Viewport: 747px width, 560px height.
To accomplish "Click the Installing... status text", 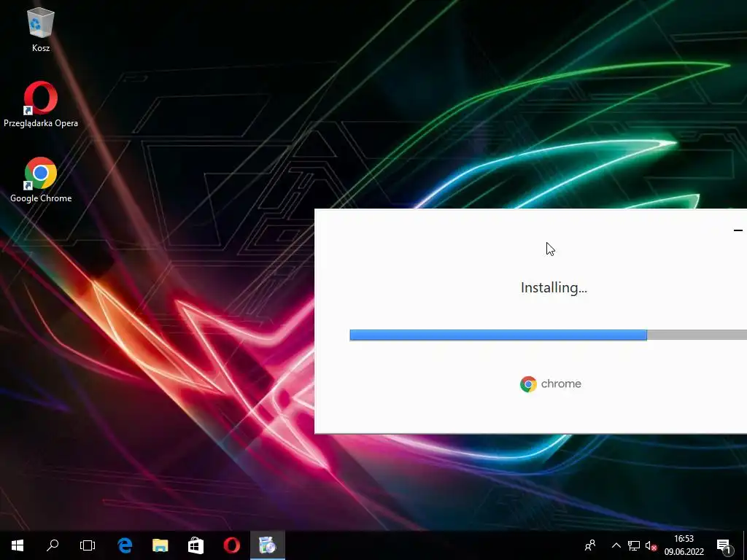I will click(x=554, y=287).
